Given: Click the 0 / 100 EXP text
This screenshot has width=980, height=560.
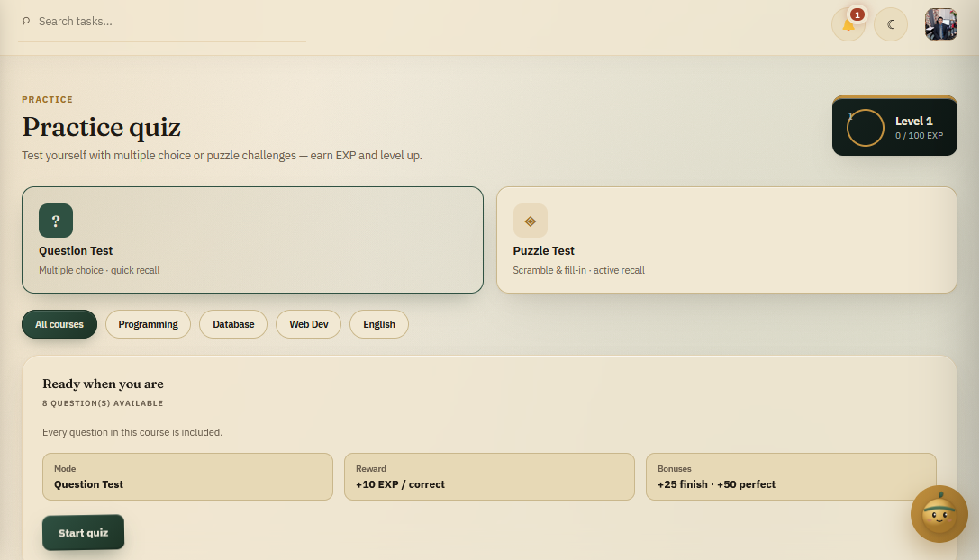Looking at the screenshot, I should 919,136.
